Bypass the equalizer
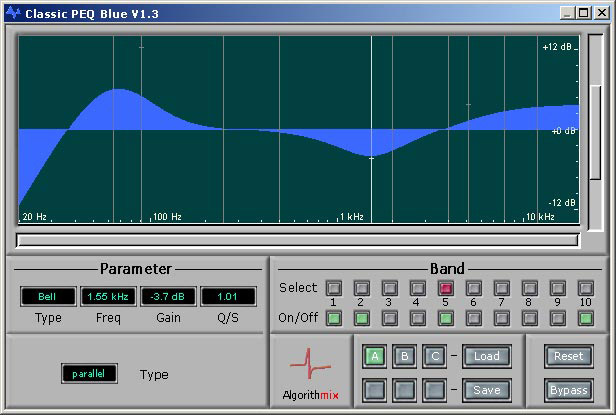This screenshot has height=415, width=616. click(568, 390)
